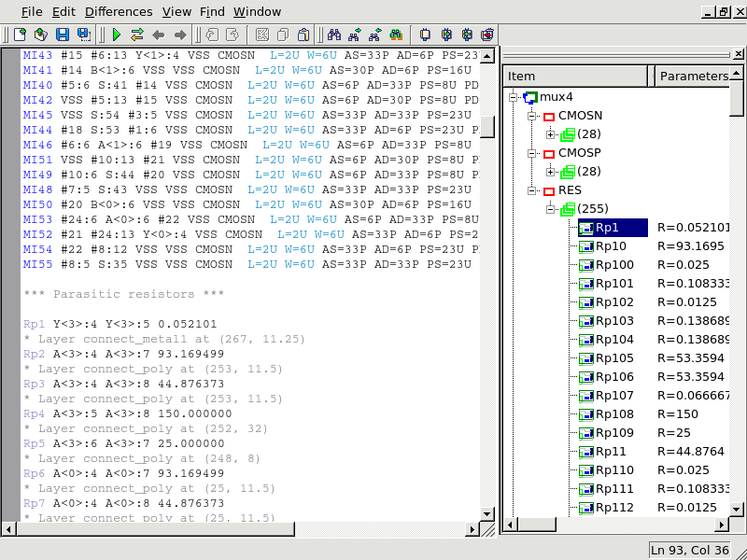Open the Window menu

tap(257, 11)
